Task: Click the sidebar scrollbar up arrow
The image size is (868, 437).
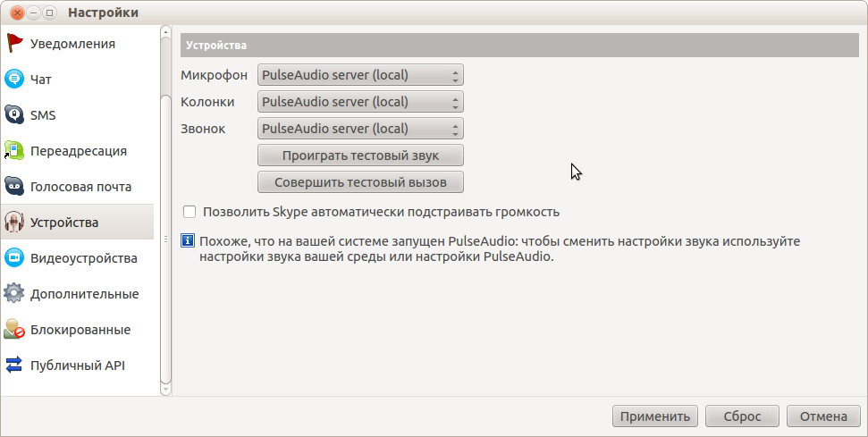Action: (165, 32)
